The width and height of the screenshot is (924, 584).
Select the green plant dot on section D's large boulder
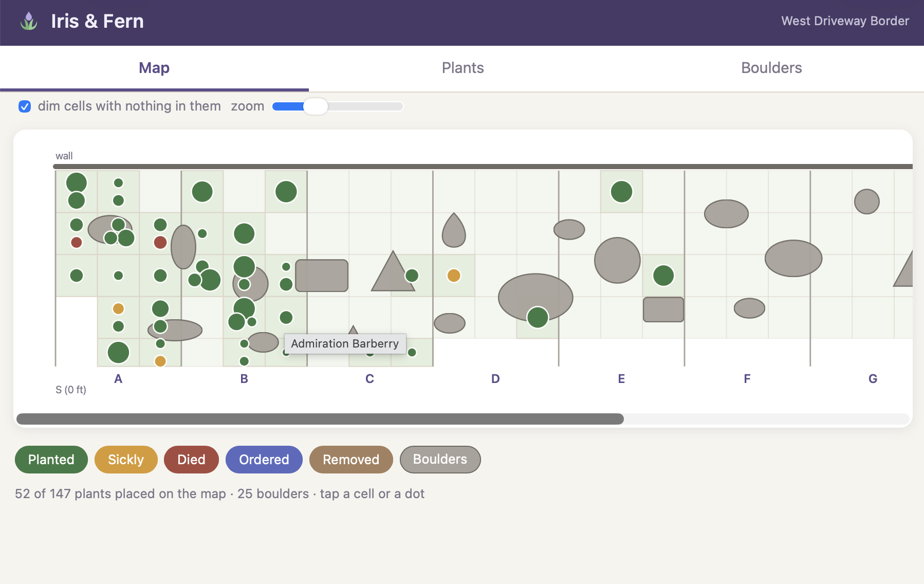click(538, 317)
